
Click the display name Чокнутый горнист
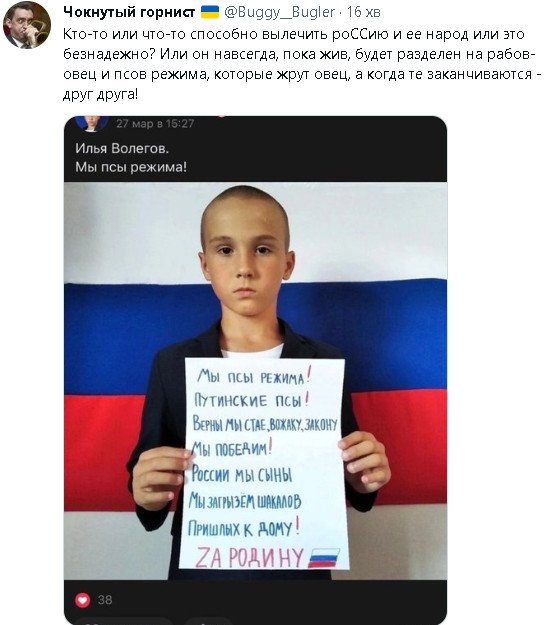click(x=129, y=12)
